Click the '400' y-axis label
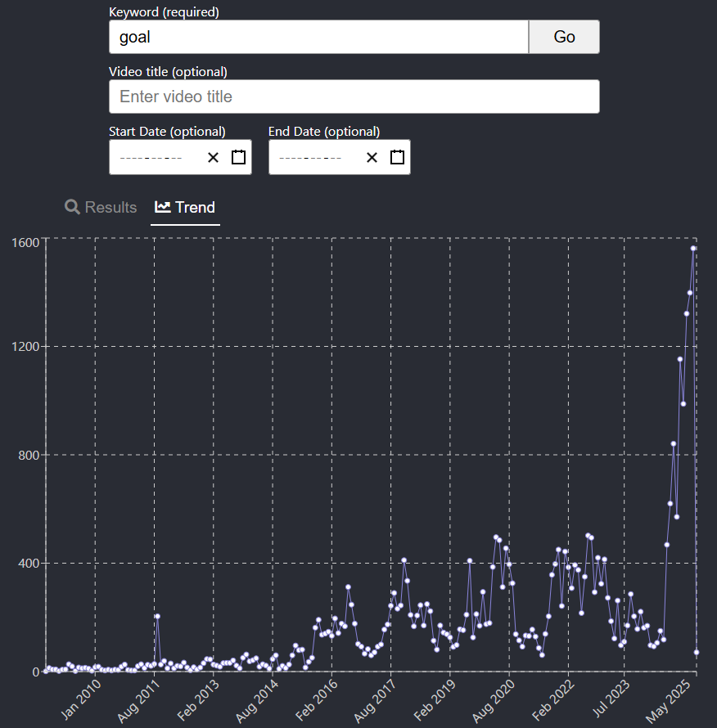 (x=29, y=564)
